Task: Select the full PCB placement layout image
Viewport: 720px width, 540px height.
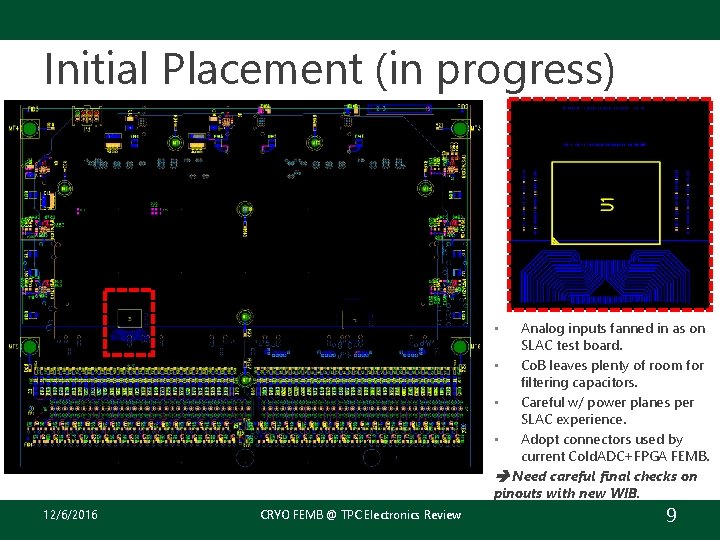Action: [x=243, y=287]
